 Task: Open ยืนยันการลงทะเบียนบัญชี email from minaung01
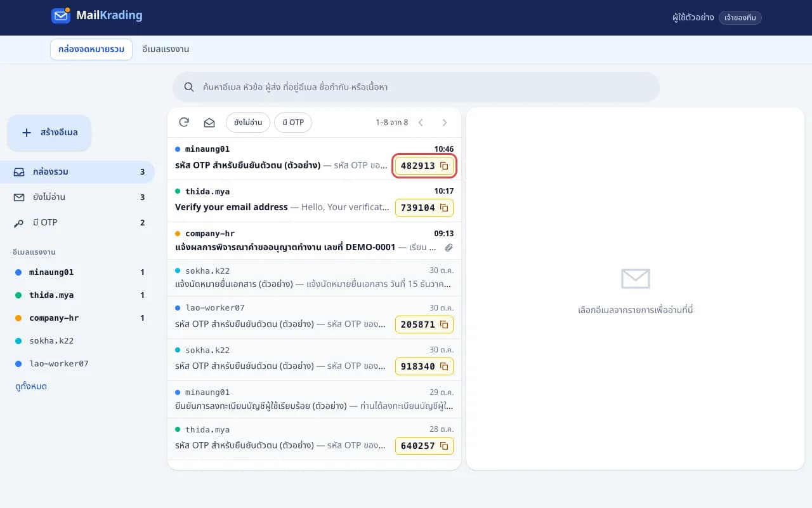314,399
